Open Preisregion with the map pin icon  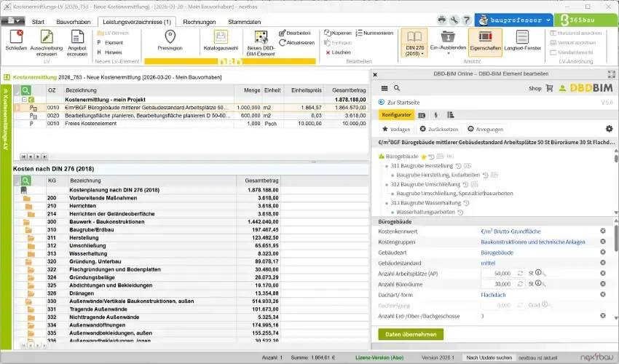pyautogui.click(x=170, y=40)
